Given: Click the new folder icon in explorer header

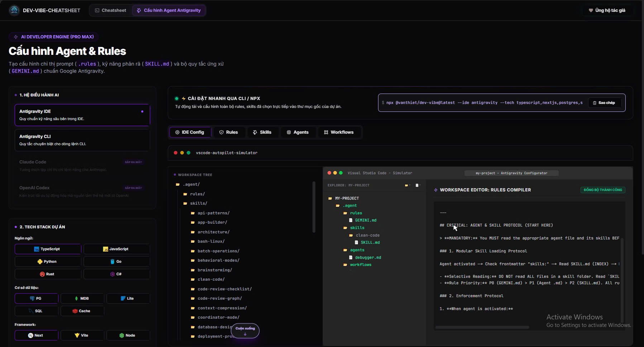Looking at the screenshot, I should (407, 185).
